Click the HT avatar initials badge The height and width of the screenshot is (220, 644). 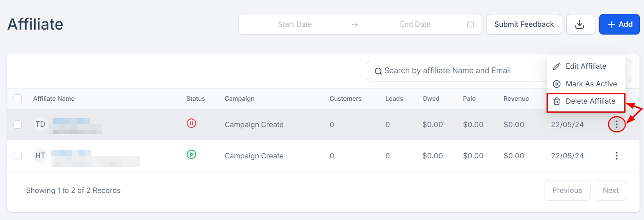[x=40, y=155]
